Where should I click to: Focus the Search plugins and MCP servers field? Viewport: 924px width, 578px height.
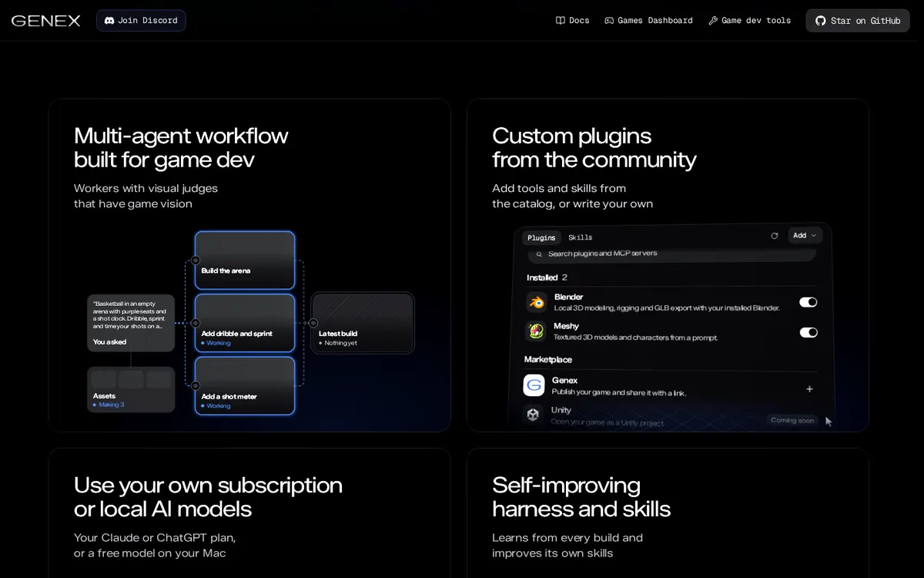tap(671, 254)
